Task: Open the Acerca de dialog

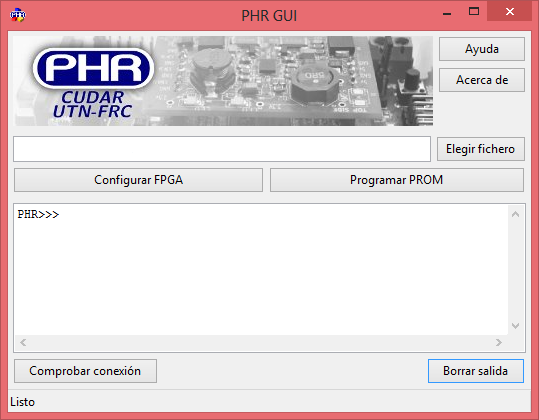Action: pos(482,80)
